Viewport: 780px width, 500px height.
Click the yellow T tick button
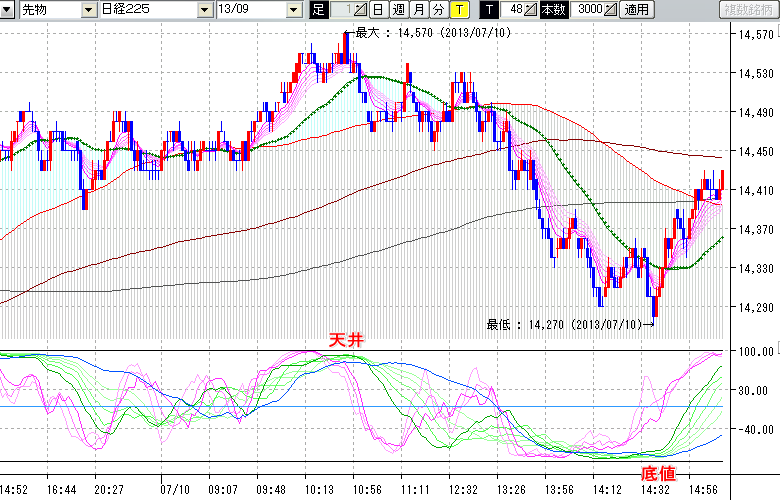tap(458, 10)
